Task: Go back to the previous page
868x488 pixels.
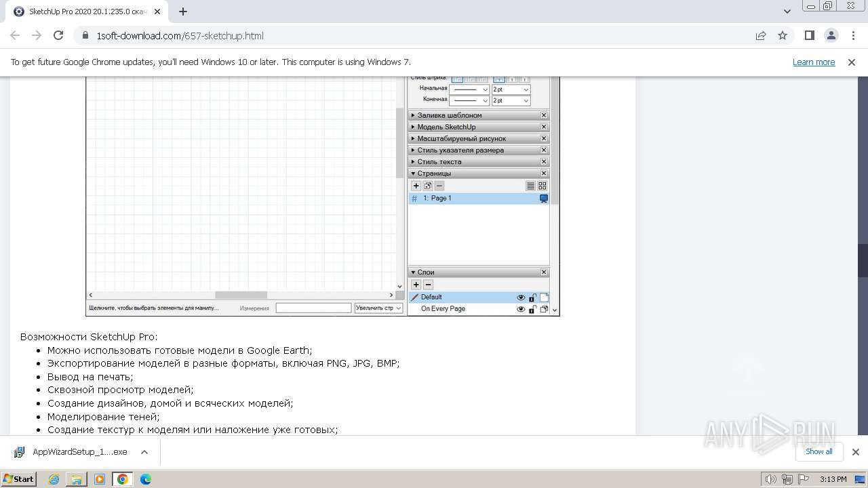Action: pyautogui.click(x=15, y=36)
